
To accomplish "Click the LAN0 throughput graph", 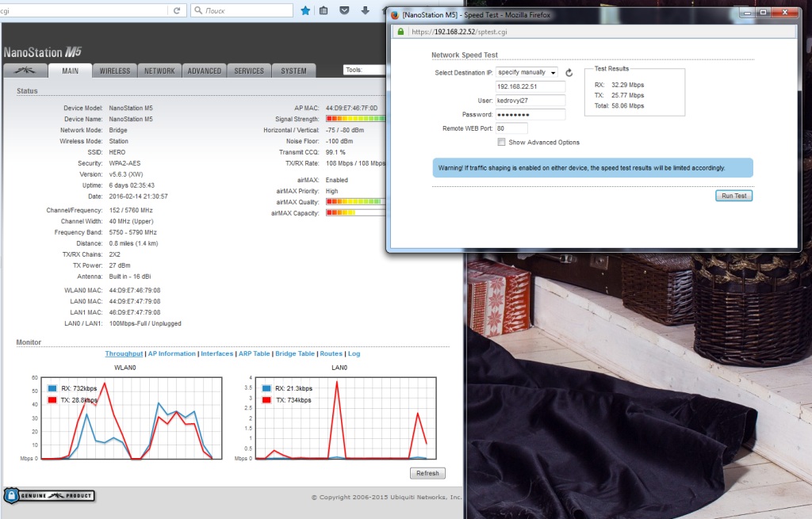I will (x=346, y=418).
